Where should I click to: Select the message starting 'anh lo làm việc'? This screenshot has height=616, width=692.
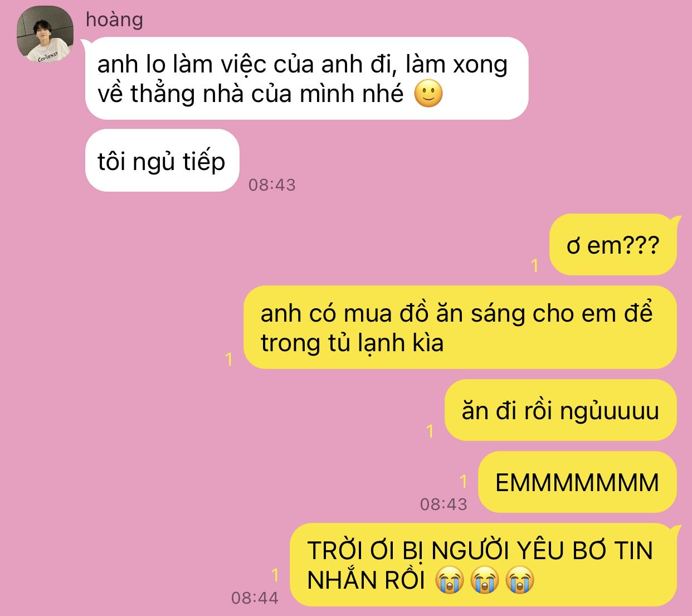pyautogui.click(x=306, y=79)
